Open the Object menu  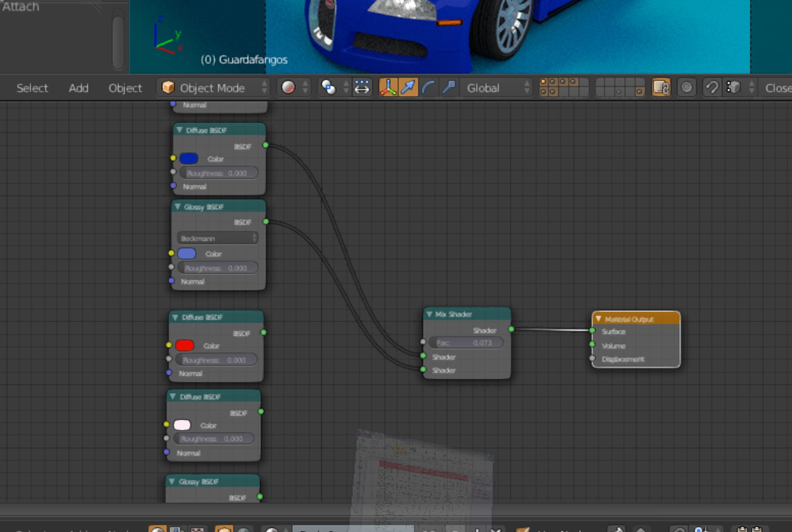click(125, 88)
